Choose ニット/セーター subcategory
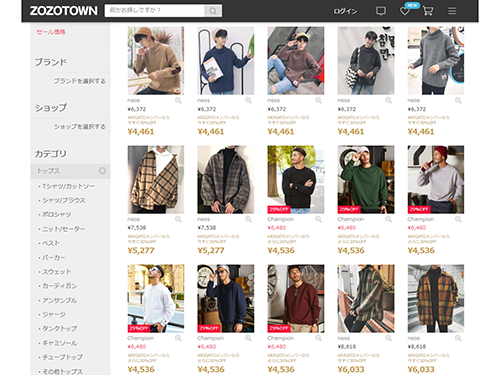 click(63, 229)
